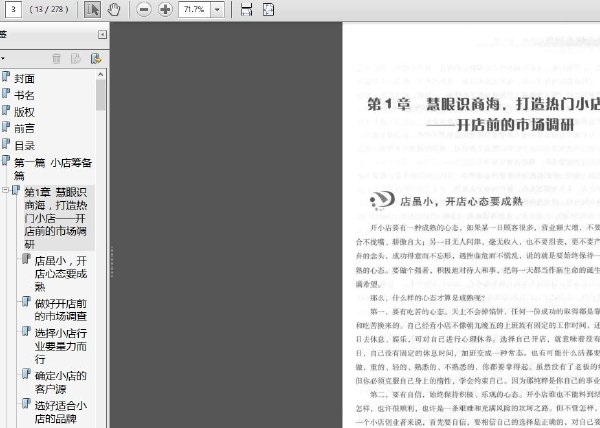Open the 目录 bookmark

point(24,145)
